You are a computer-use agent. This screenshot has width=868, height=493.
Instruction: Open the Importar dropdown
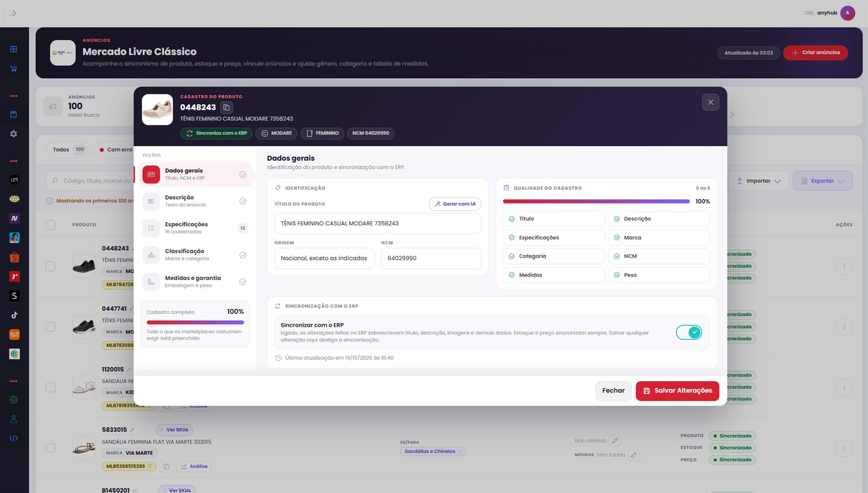point(758,181)
